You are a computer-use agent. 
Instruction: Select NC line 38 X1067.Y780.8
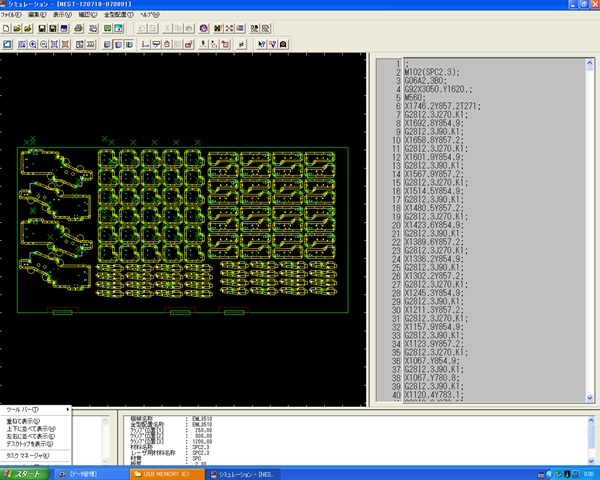click(434, 378)
